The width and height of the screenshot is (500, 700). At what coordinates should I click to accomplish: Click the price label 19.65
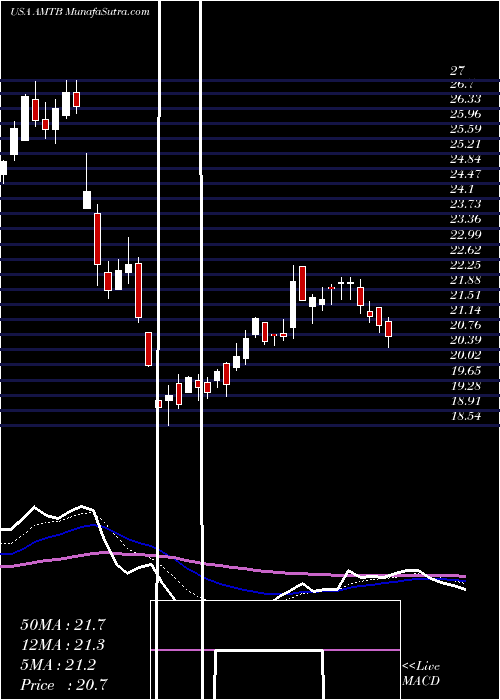(x=467, y=371)
